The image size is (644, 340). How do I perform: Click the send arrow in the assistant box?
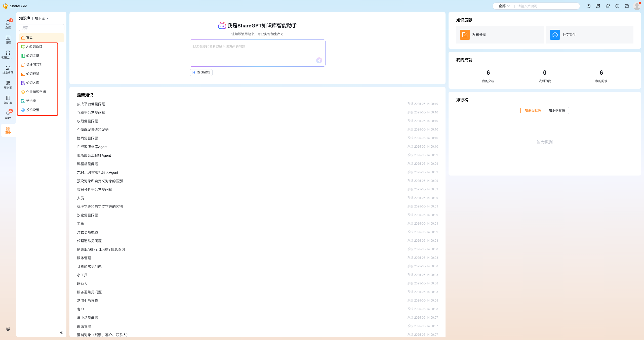(319, 60)
